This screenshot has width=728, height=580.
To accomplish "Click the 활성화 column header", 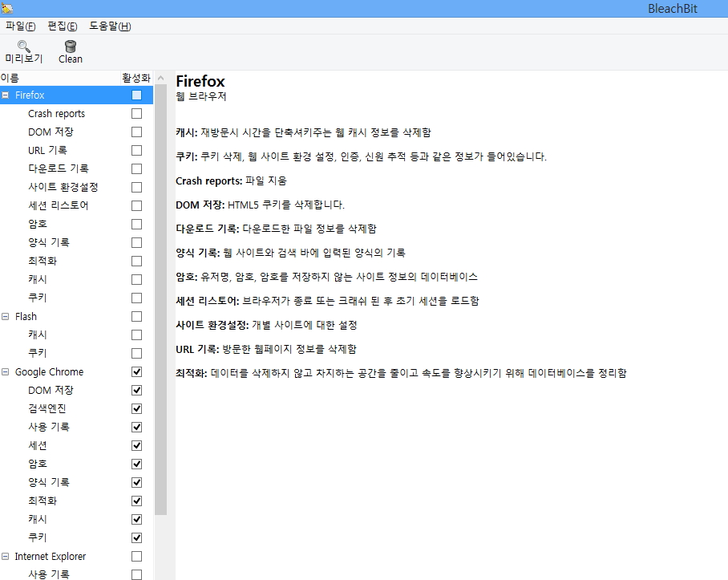I will click(x=136, y=78).
